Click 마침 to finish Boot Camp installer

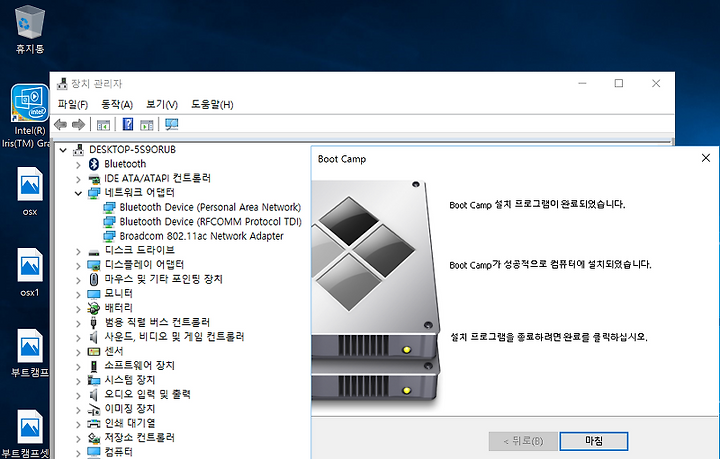(594, 441)
